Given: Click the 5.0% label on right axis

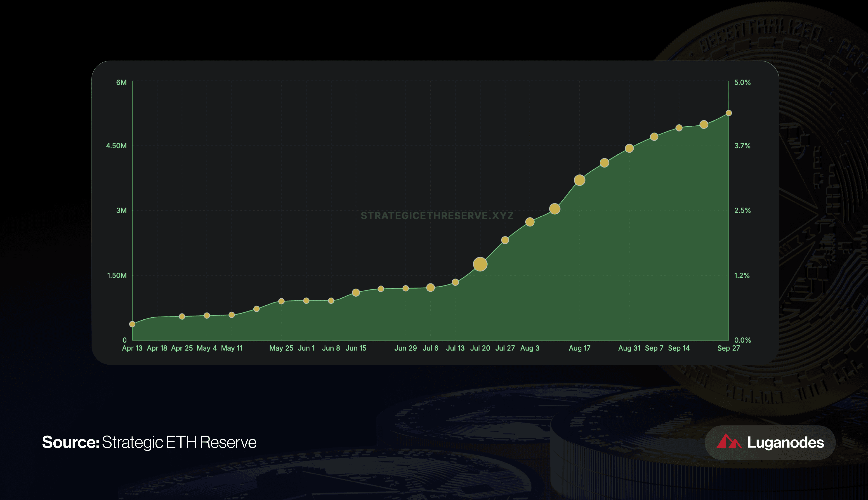Looking at the screenshot, I should [x=742, y=83].
